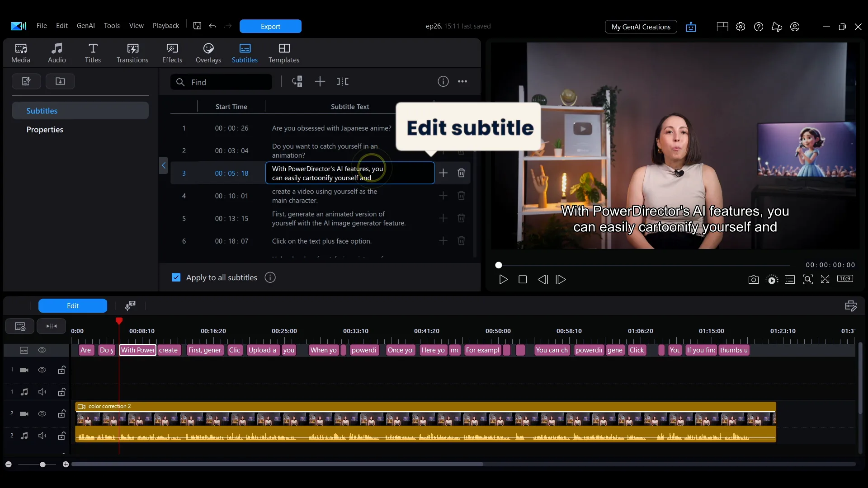Viewport: 868px width, 488px height.
Task: Step to next frame
Action: coord(561,280)
